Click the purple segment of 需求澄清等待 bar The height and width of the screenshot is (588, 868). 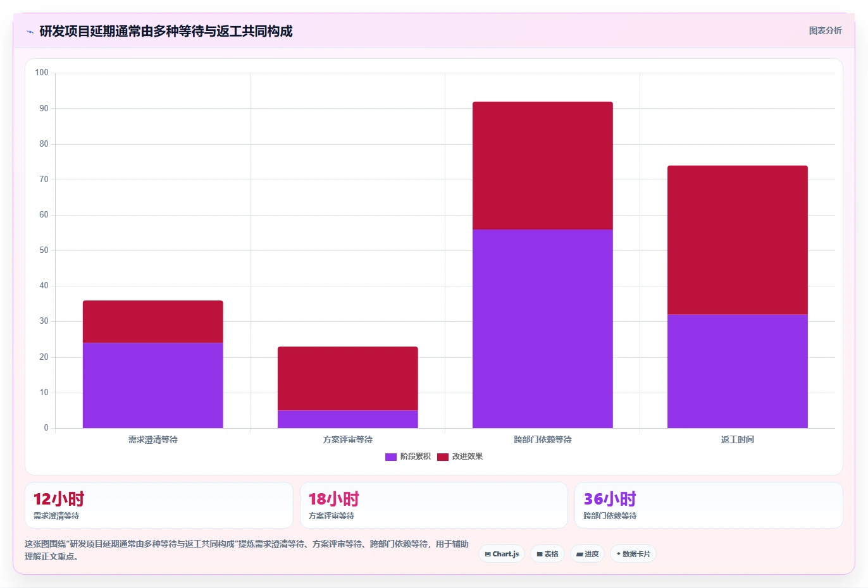pyautogui.click(x=153, y=386)
